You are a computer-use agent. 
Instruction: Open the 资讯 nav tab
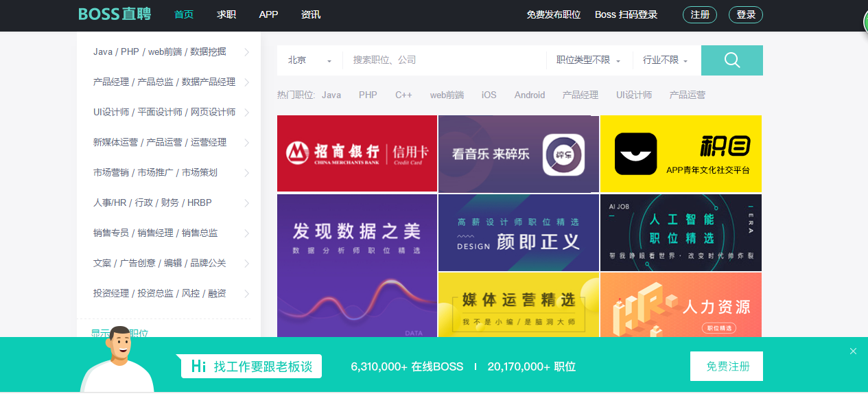(311, 14)
